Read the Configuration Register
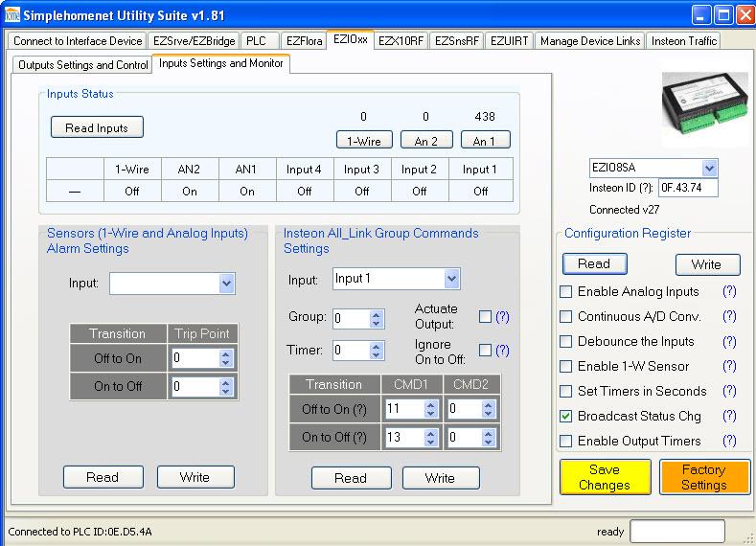This screenshot has width=756, height=546. [594, 264]
